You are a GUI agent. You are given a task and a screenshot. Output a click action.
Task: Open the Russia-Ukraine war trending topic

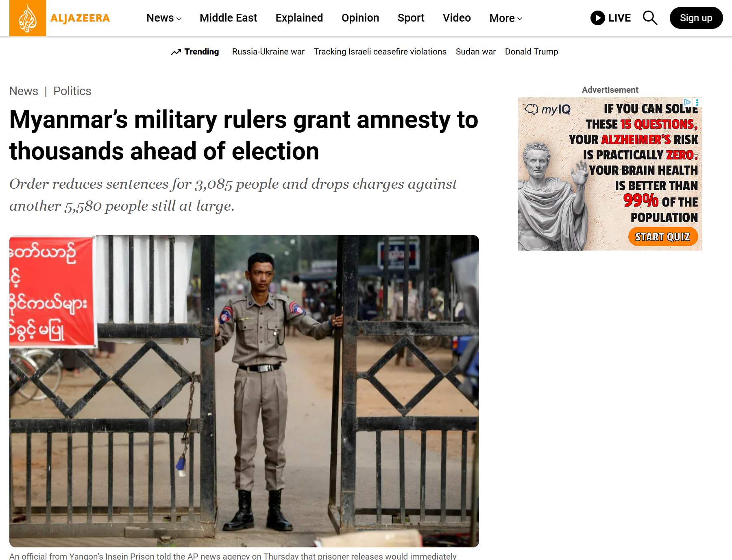(268, 52)
